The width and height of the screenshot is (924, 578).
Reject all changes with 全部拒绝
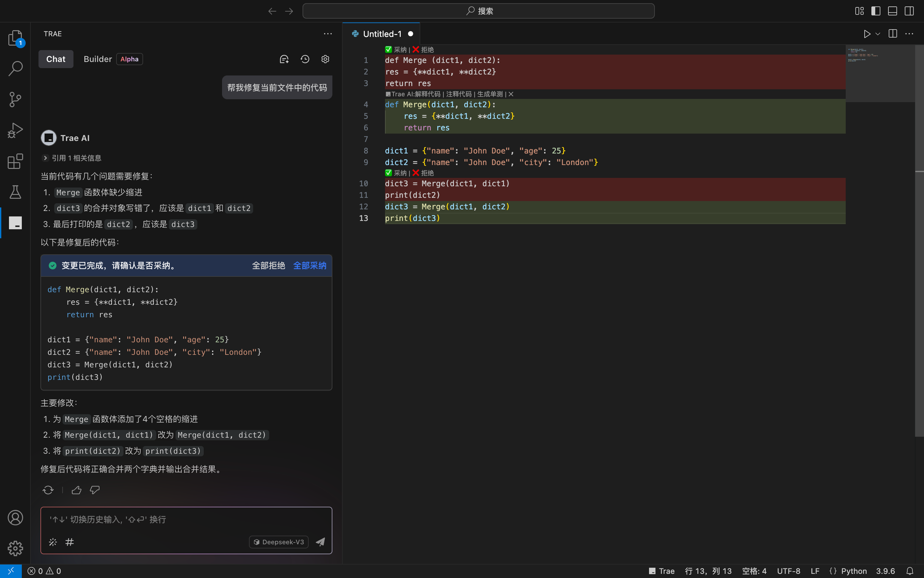(x=269, y=266)
